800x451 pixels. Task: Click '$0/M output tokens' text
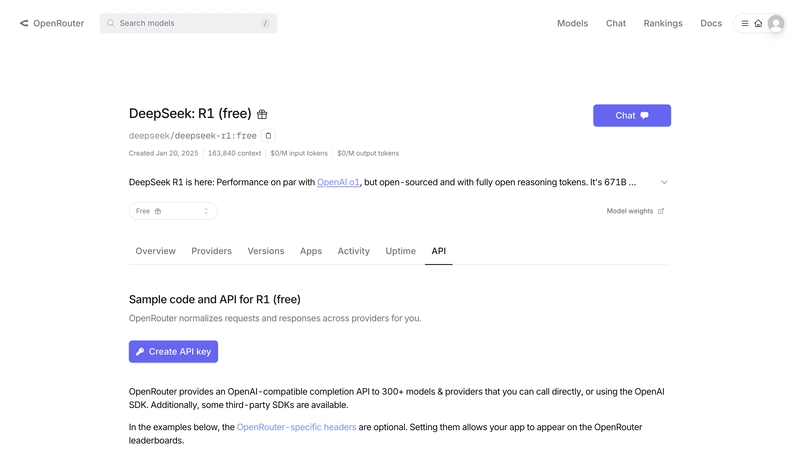[368, 153]
